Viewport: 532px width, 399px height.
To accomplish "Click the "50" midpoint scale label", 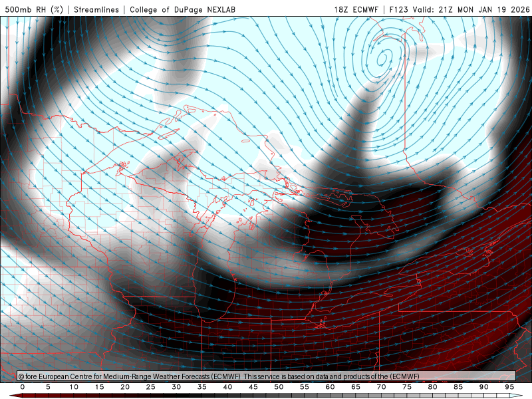I will click(x=279, y=387).
